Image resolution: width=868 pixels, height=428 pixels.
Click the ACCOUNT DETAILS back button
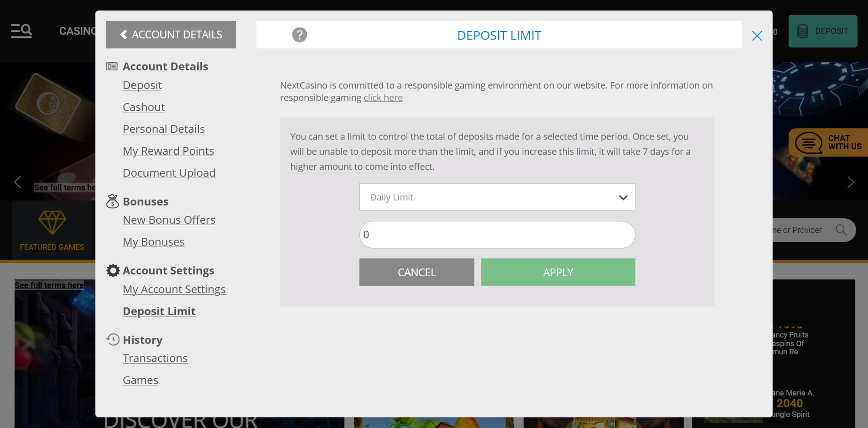click(171, 35)
